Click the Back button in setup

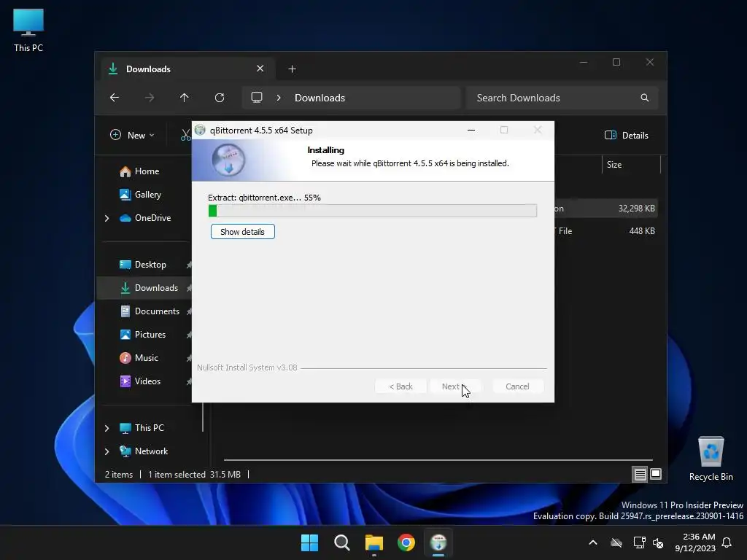click(x=400, y=386)
